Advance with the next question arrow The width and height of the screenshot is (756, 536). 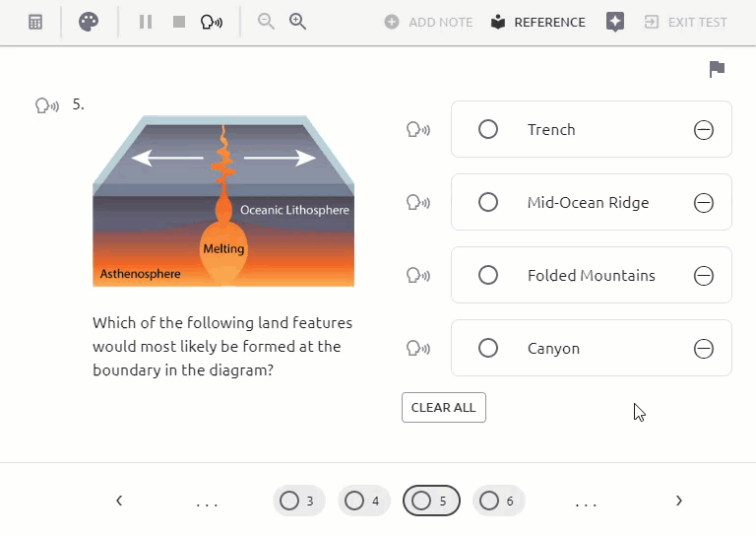[679, 501]
